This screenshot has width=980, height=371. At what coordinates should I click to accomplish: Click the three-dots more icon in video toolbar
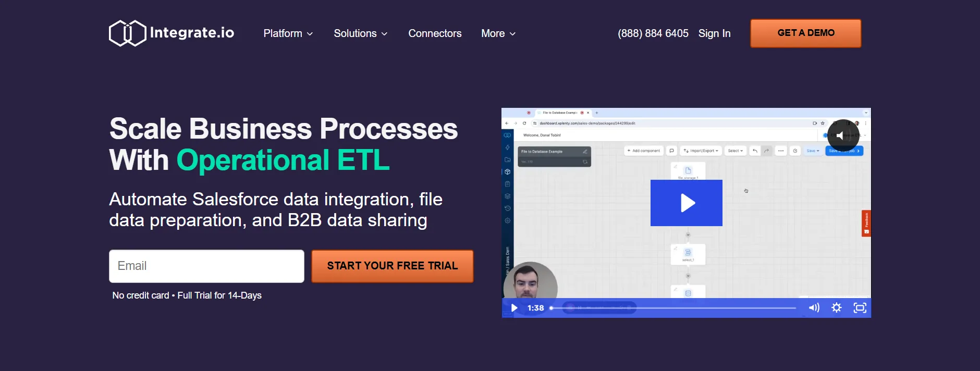coord(780,151)
